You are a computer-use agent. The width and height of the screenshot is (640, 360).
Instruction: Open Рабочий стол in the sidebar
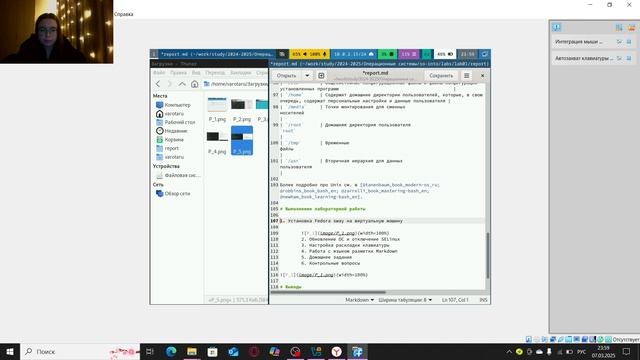(x=176, y=122)
